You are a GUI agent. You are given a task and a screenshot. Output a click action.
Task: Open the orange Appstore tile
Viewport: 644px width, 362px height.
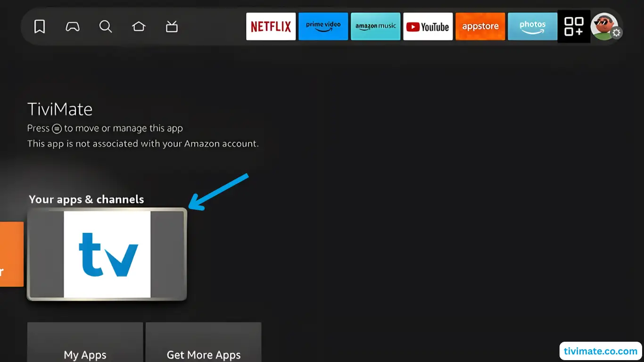pyautogui.click(x=480, y=26)
